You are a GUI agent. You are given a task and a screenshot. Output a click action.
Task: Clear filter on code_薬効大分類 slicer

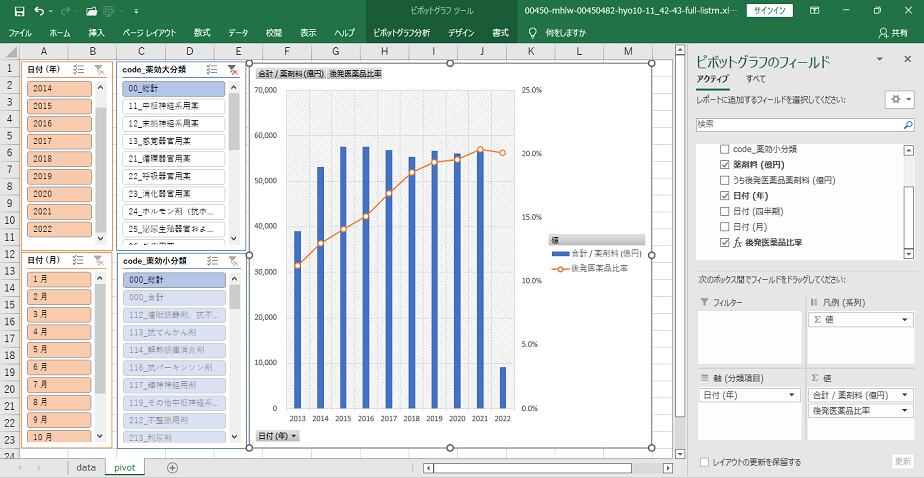click(x=232, y=69)
